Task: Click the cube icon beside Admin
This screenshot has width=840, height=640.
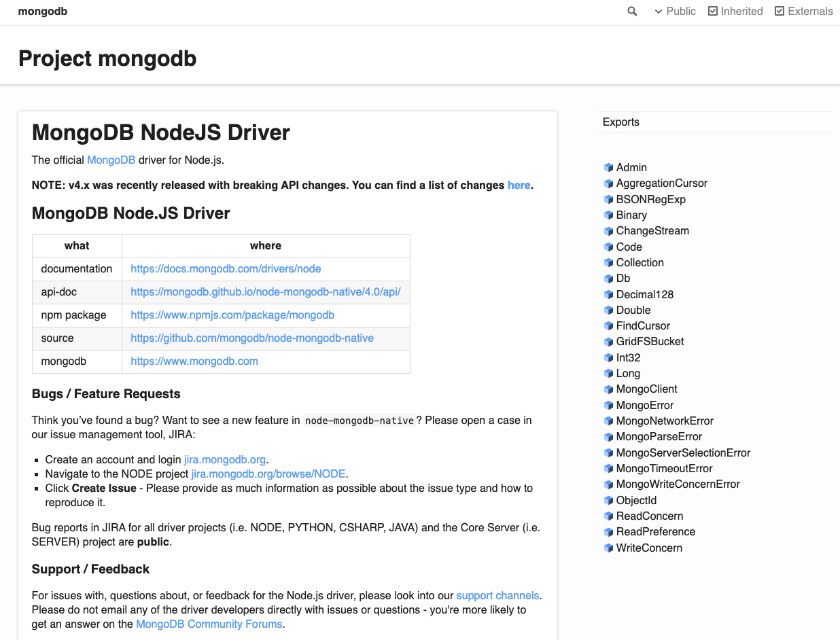Action: click(x=609, y=168)
